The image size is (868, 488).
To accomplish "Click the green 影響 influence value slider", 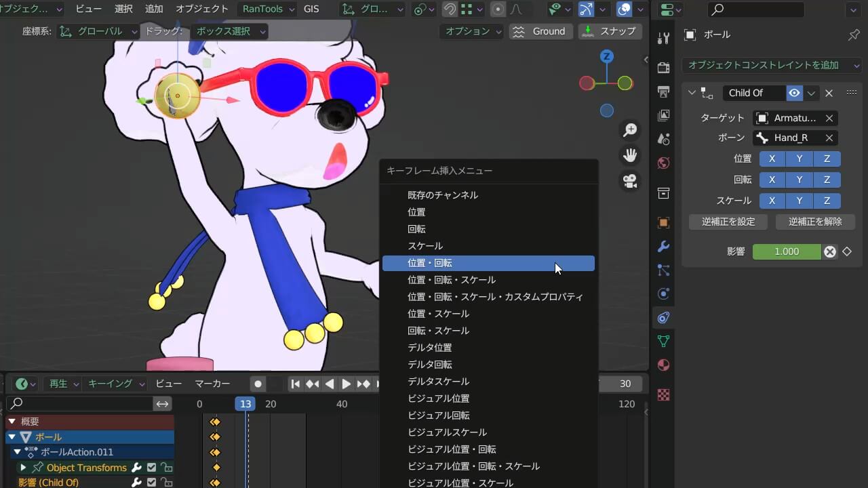I will coord(787,251).
